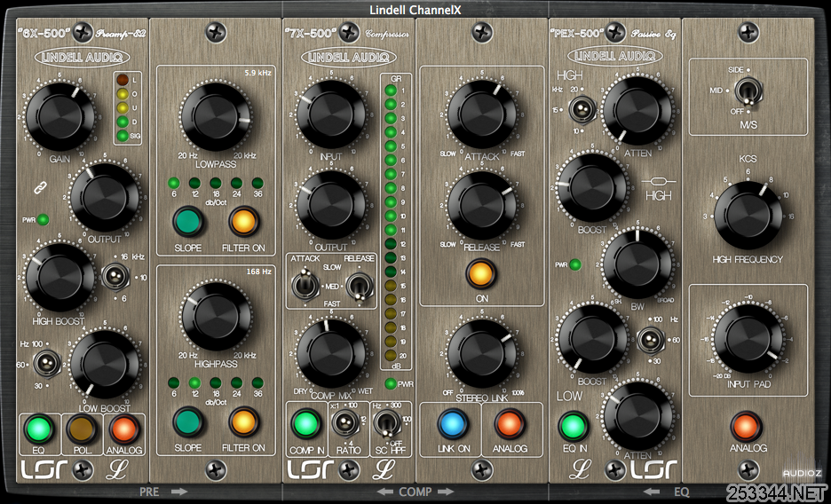Toggle the green EQ IN button
This screenshot has width=831, height=504.
574,427
